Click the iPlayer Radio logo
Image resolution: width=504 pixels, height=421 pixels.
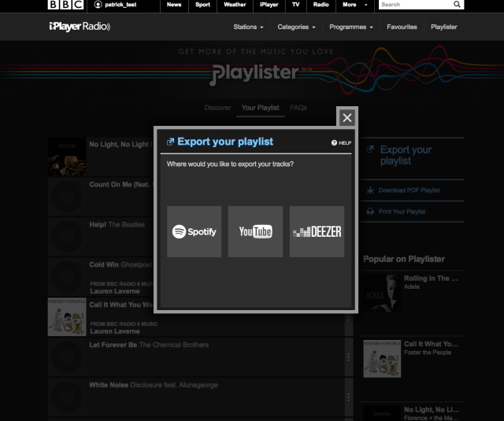click(x=80, y=26)
